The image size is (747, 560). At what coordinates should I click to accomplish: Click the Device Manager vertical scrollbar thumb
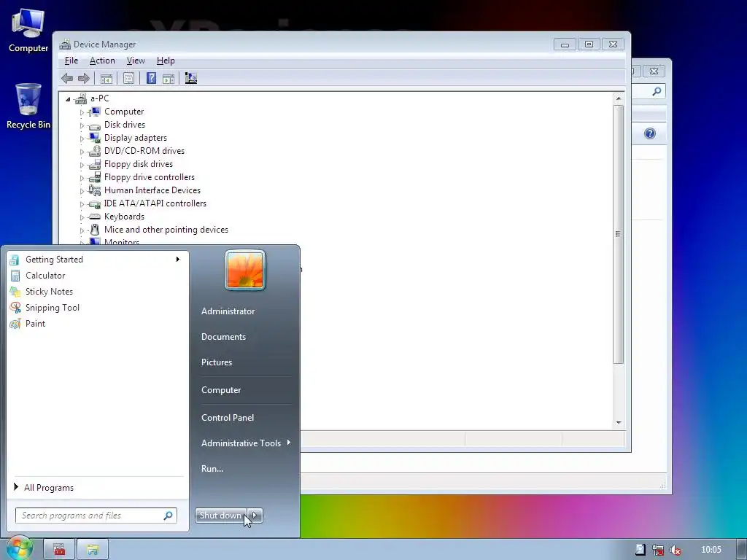pyautogui.click(x=619, y=234)
